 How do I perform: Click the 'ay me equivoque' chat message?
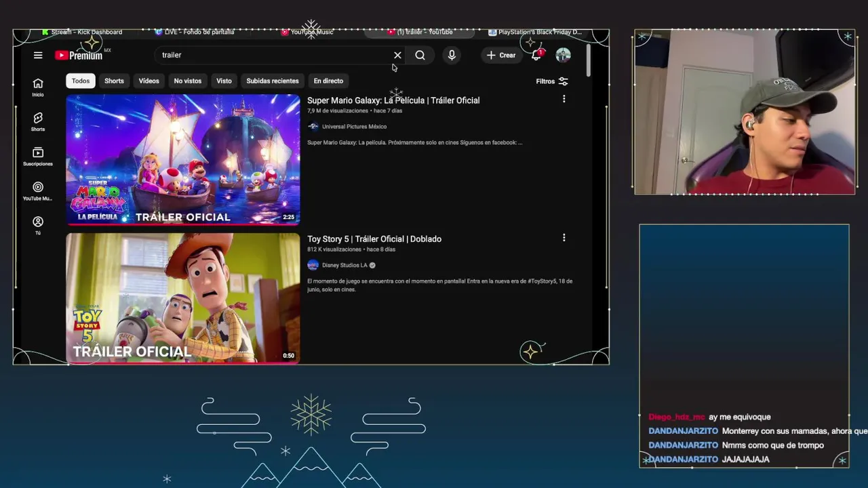tap(739, 418)
